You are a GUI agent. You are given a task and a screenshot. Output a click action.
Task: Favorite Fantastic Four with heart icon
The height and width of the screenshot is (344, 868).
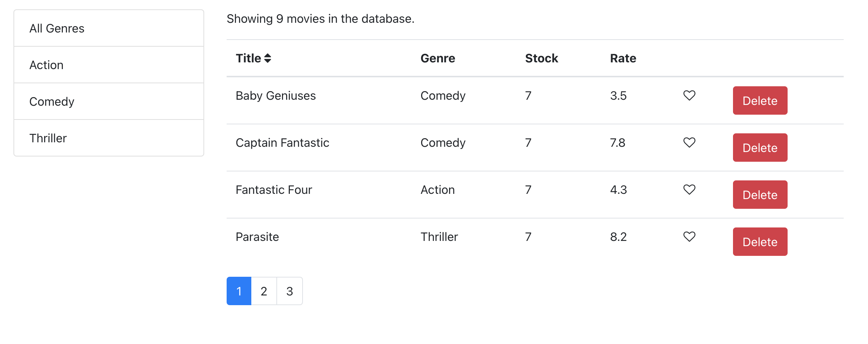(x=689, y=190)
